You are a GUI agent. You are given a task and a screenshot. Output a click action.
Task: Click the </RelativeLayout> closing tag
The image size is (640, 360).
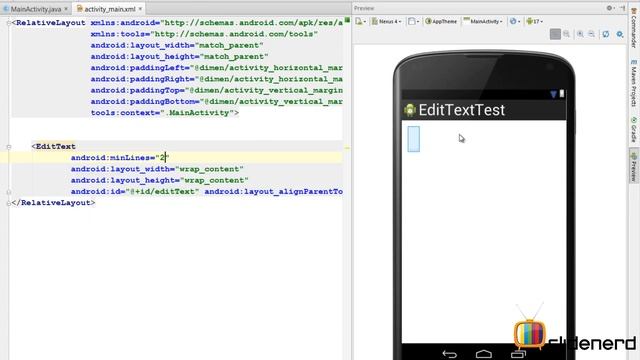53,203
